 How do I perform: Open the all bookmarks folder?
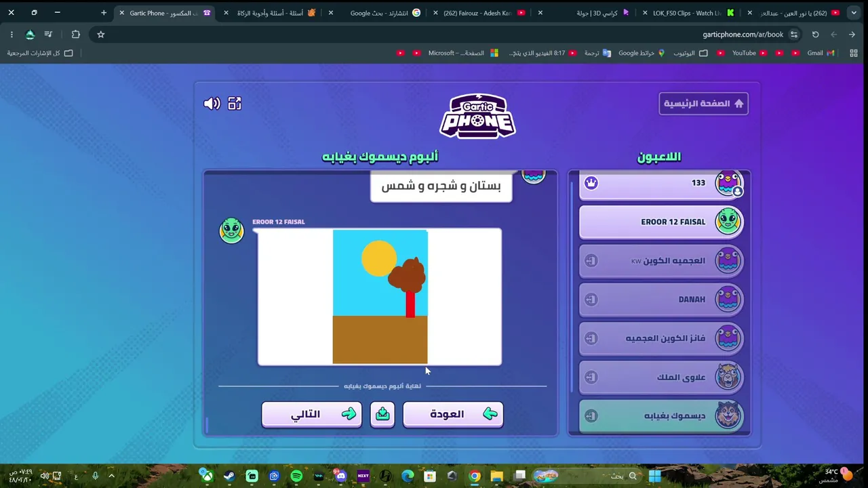coord(40,53)
